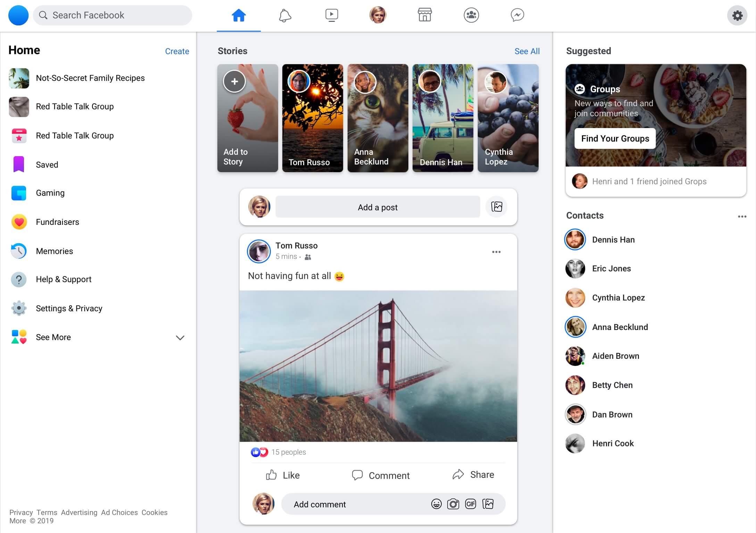Open the notifications bell
The height and width of the screenshot is (533, 756).
285,15
